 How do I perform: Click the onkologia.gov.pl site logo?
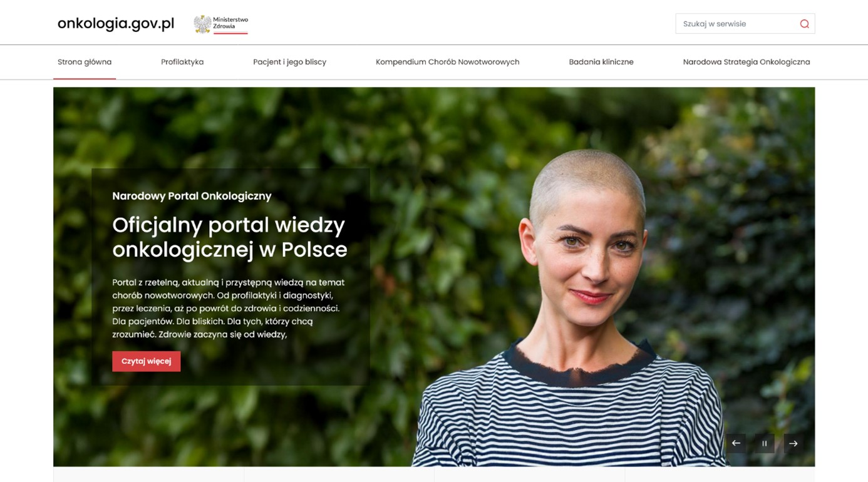(x=116, y=24)
